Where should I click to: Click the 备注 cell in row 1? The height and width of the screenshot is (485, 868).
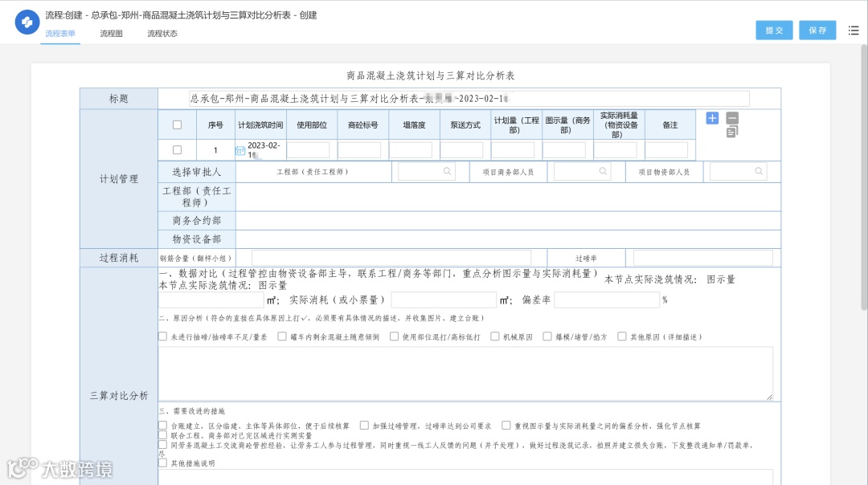pos(666,150)
